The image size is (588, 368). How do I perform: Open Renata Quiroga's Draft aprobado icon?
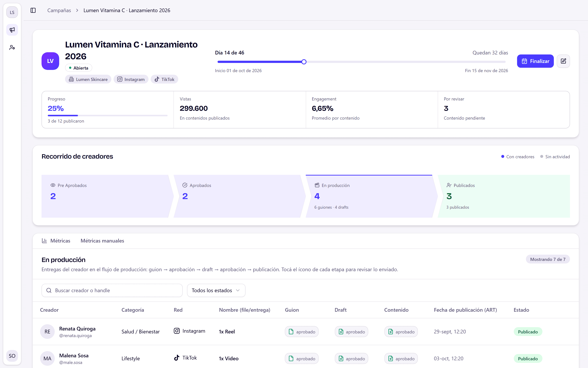(351, 332)
